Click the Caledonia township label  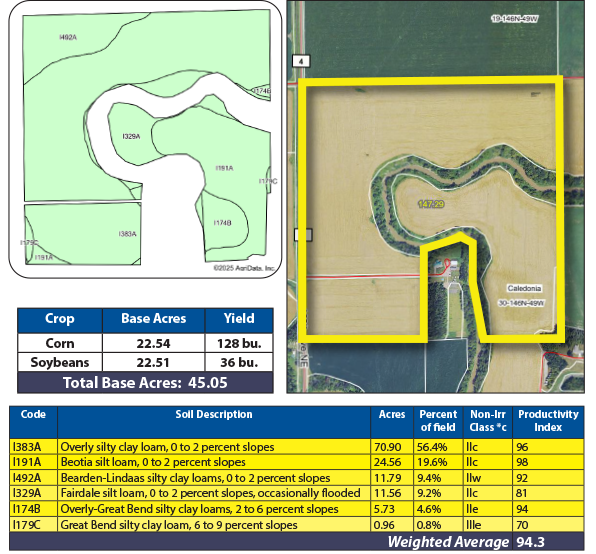coord(524,288)
